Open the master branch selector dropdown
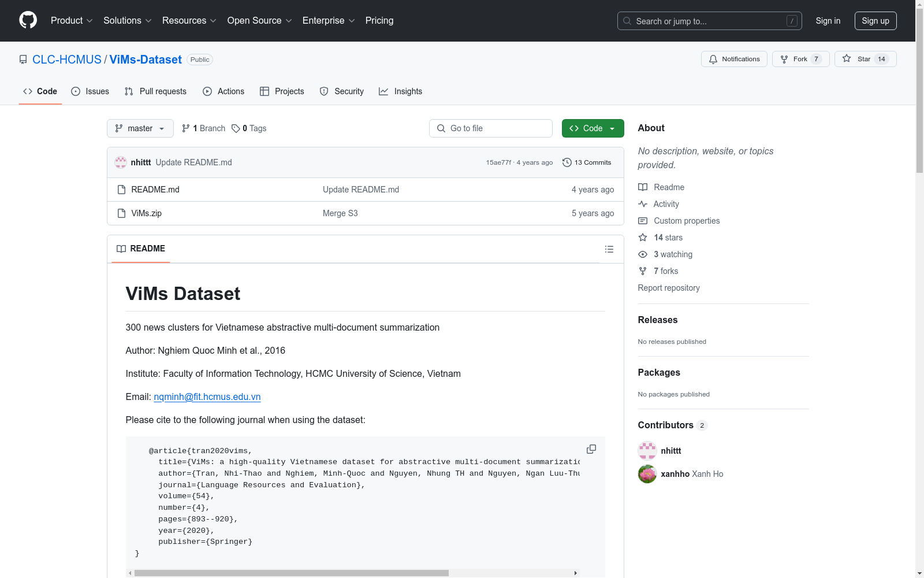The image size is (924, 578). coord(140,128)
